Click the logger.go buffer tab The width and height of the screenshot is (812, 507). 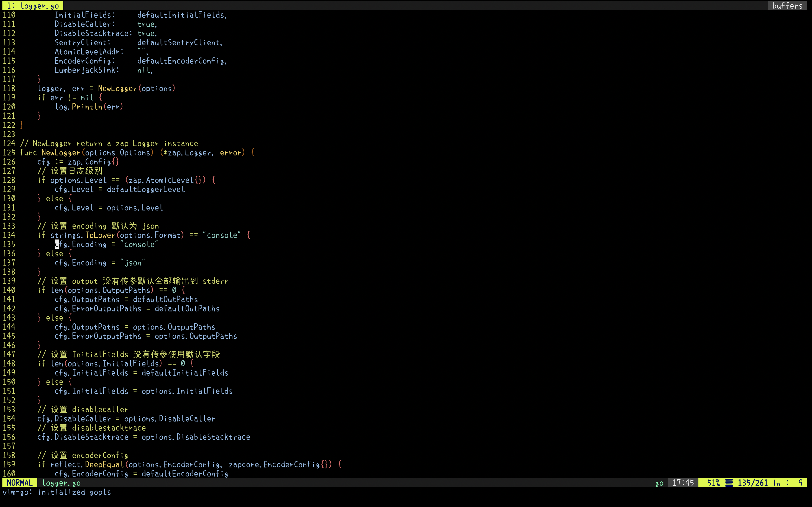pyautogui.click(x=33, y=6)
